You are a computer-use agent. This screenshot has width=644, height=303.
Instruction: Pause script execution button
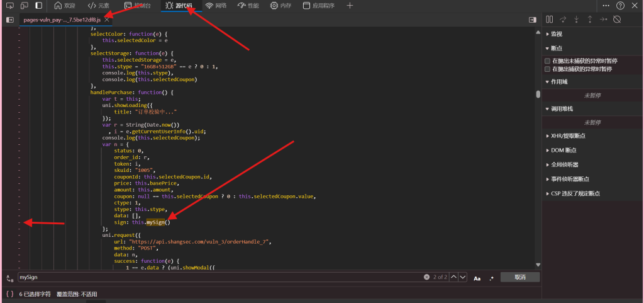[x=549, y=20]
